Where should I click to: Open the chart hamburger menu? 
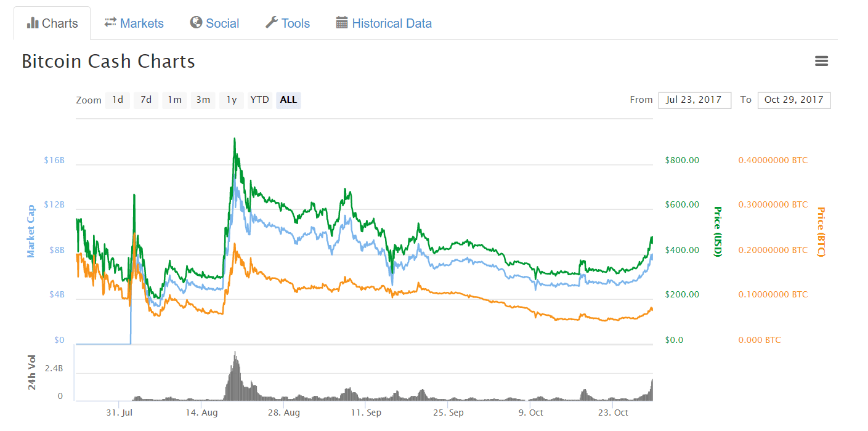click(x=821, y=61)
